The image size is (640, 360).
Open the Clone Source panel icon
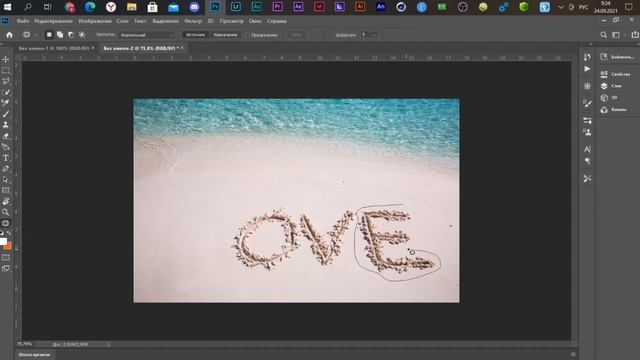tap(587, 132)
